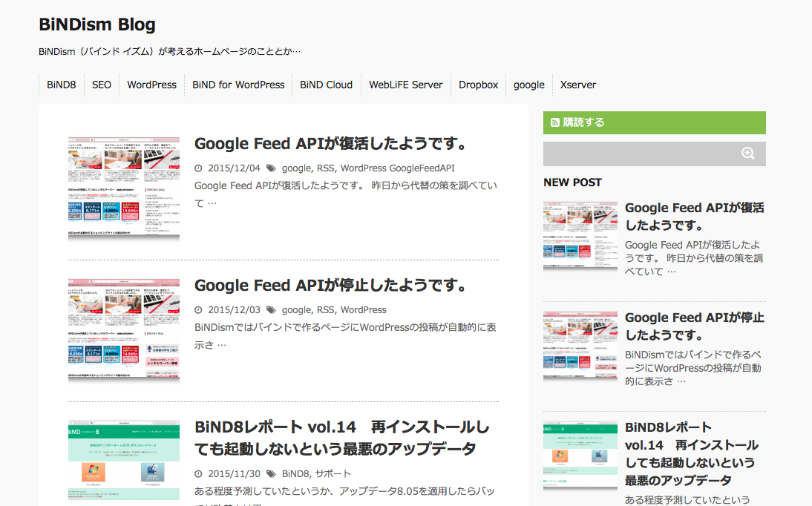The width and height of the screenshot is (812, 506).
Task: Click the サポート tag link
Action: pos(333,474)
